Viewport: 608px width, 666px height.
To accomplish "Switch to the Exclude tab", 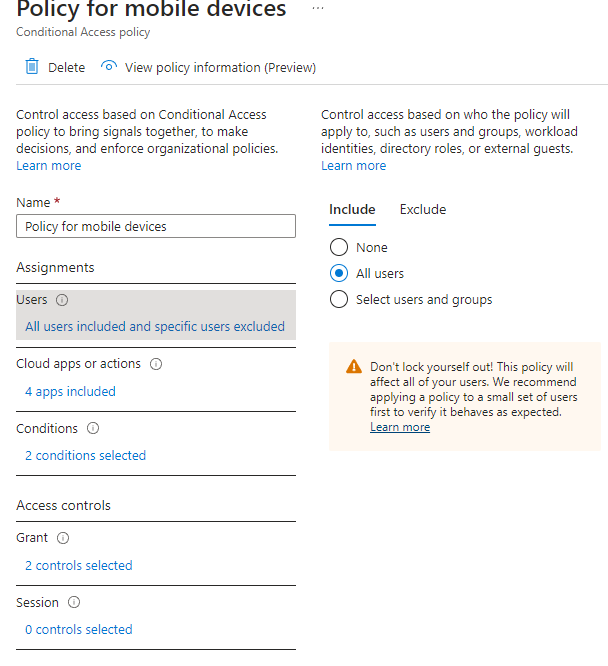I will click(423, 209).
